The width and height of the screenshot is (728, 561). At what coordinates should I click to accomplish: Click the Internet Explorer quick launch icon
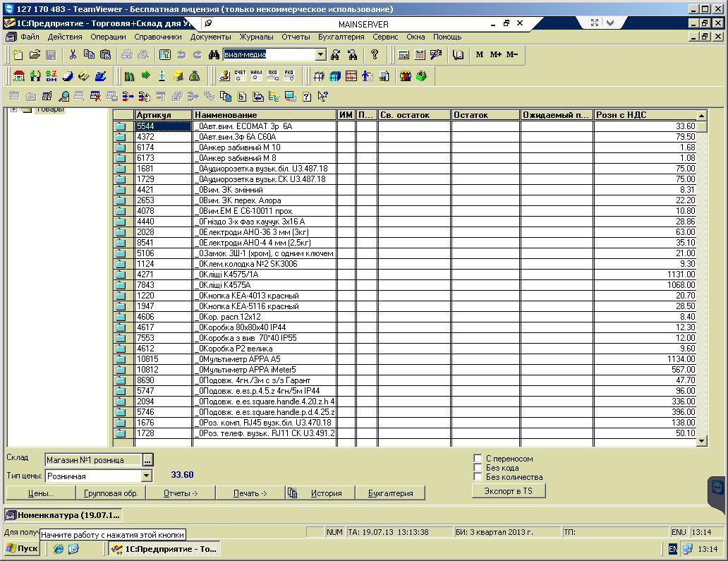(x=59, y=549)
